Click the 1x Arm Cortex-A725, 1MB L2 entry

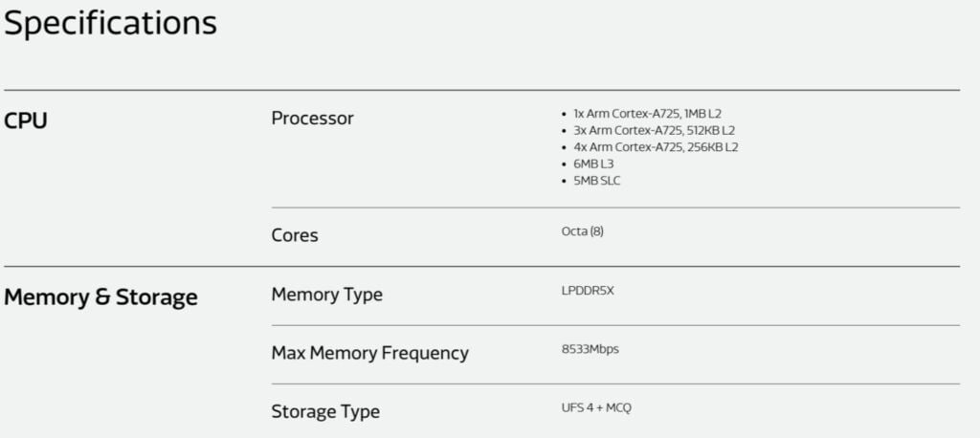[648, 115]
